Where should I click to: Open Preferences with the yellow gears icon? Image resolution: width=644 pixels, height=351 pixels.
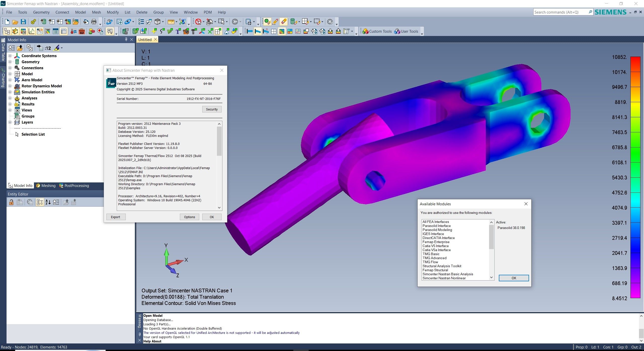click(x=33, y=22)
